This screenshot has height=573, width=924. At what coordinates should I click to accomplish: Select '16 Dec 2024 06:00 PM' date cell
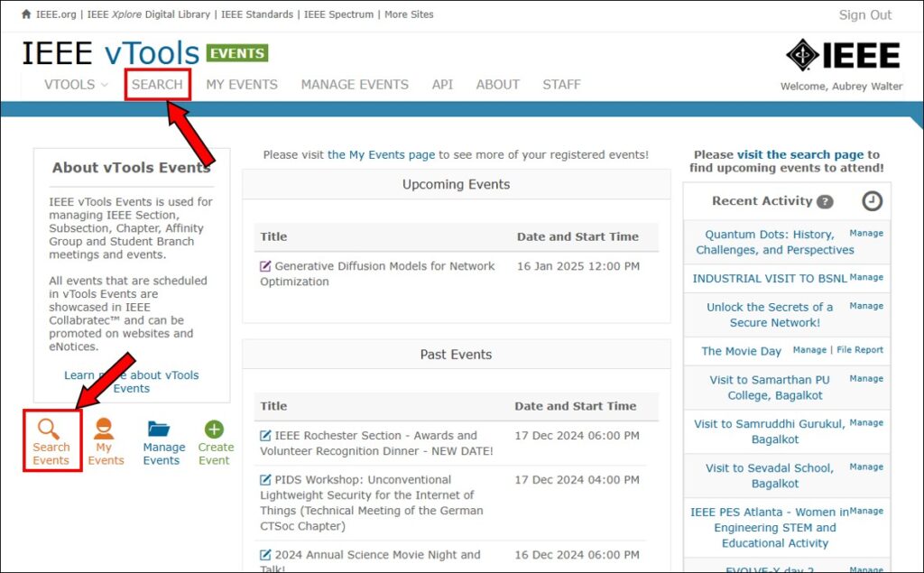point(577,555)
